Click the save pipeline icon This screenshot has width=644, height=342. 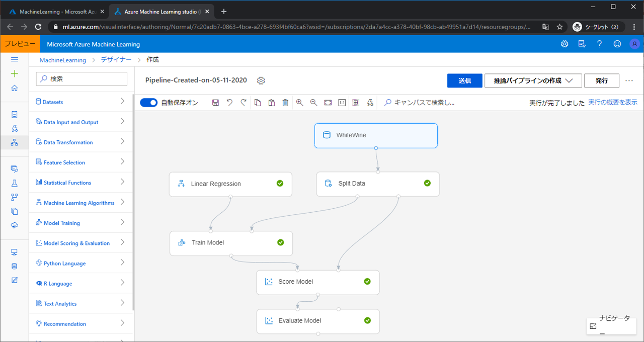point(215,103)
